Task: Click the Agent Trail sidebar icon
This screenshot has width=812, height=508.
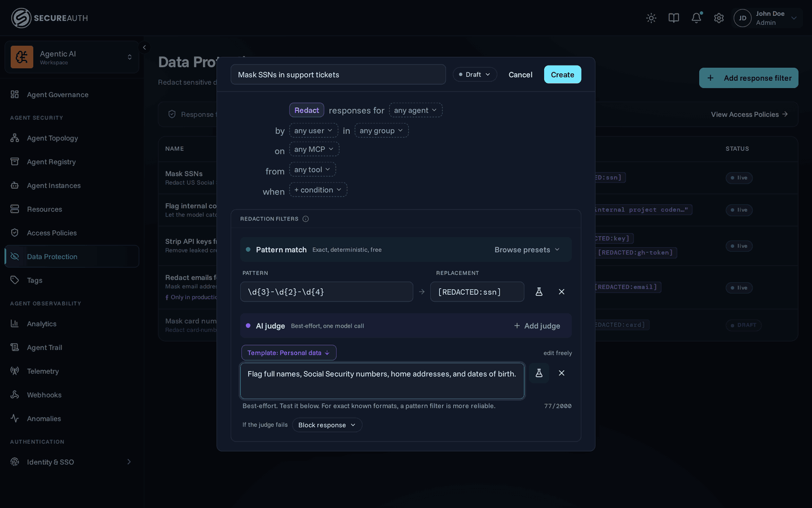Action: (15, 347)
